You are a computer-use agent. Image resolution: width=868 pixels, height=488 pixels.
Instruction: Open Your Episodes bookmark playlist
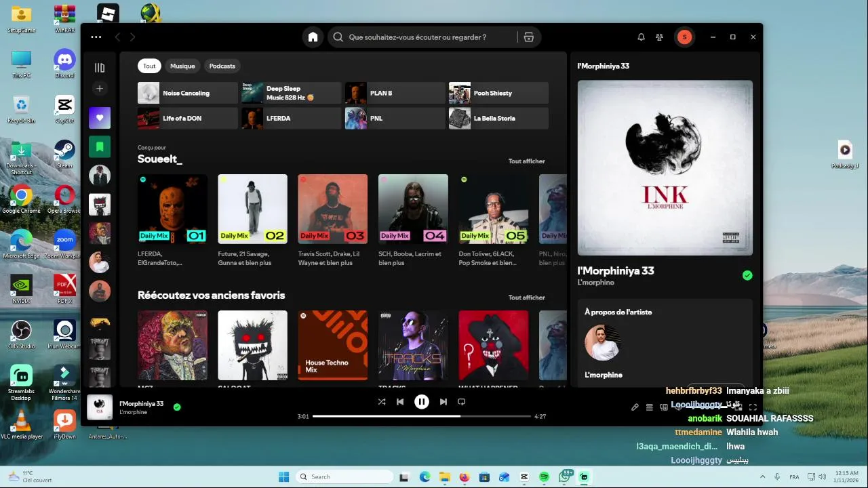click(100, 146)
